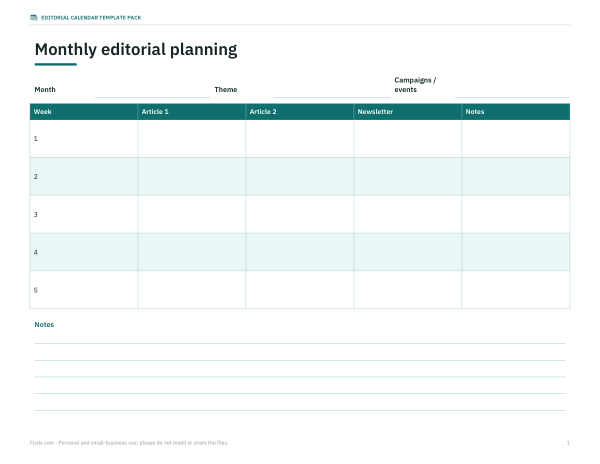Click week number 1 cell
600x464 pixels.
[x=84, y=139]
